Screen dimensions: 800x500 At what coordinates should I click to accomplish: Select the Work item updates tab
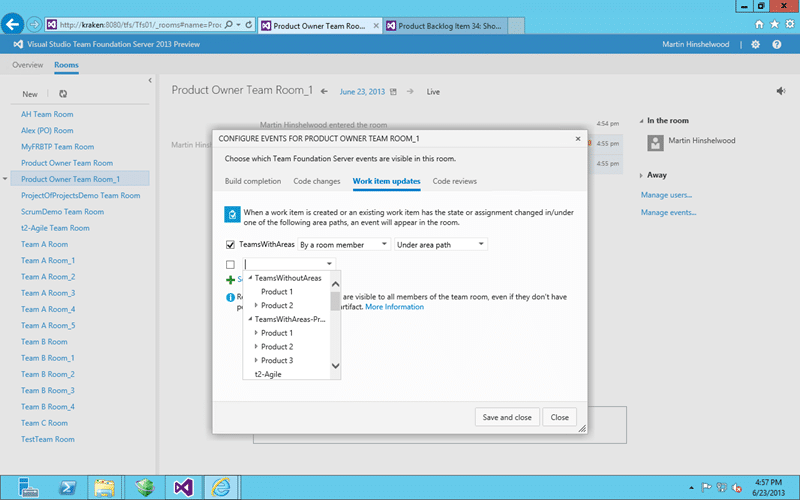coord(387,181)
